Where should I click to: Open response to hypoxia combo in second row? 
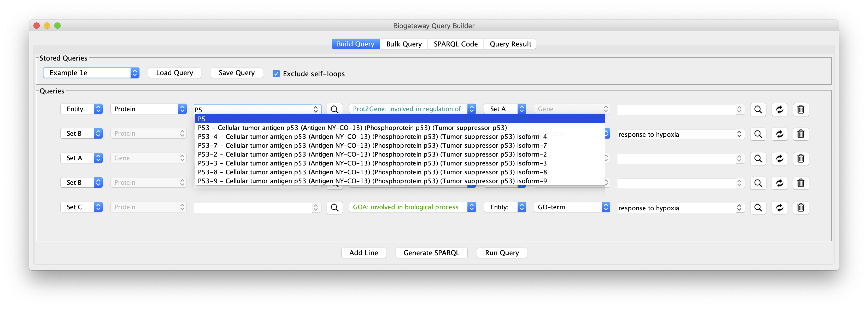(x=681, y=134)
